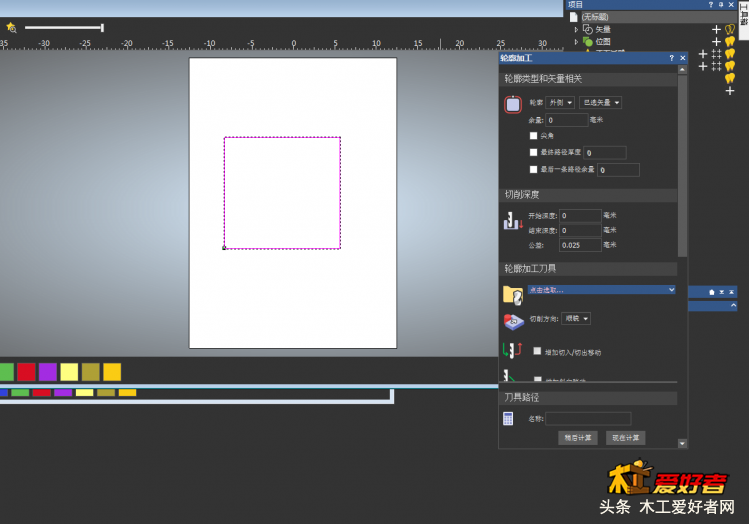This screenshot has height=524, width=749.
Task: Add a new layer with 矢量 row plus
Action: point(716,30)
